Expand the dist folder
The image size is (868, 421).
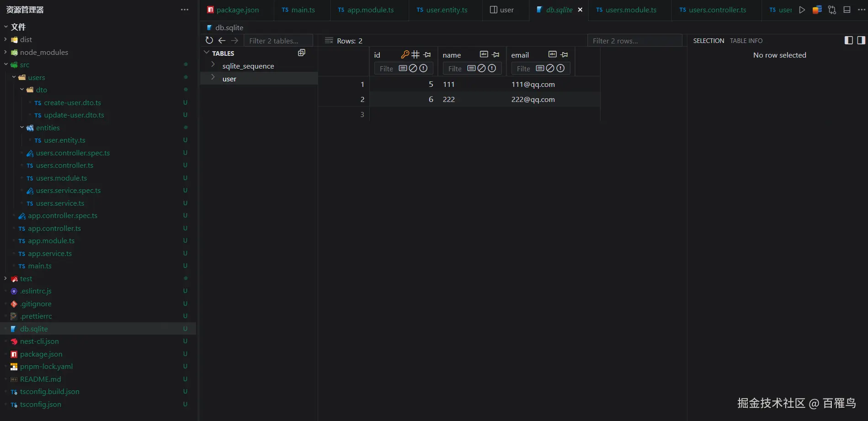point(5,39)
